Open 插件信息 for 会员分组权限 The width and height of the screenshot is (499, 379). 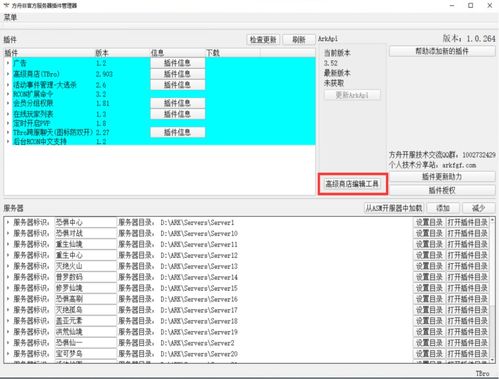point(177,103)
